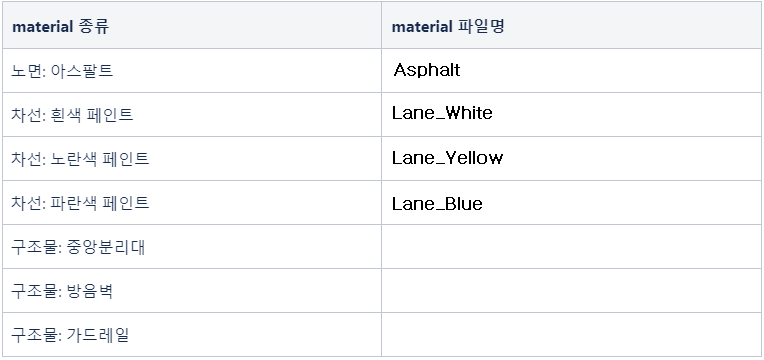
Task: Select the '구조물: 방음벽' cell
Action: pyautogui.click(x=192, y=291)
